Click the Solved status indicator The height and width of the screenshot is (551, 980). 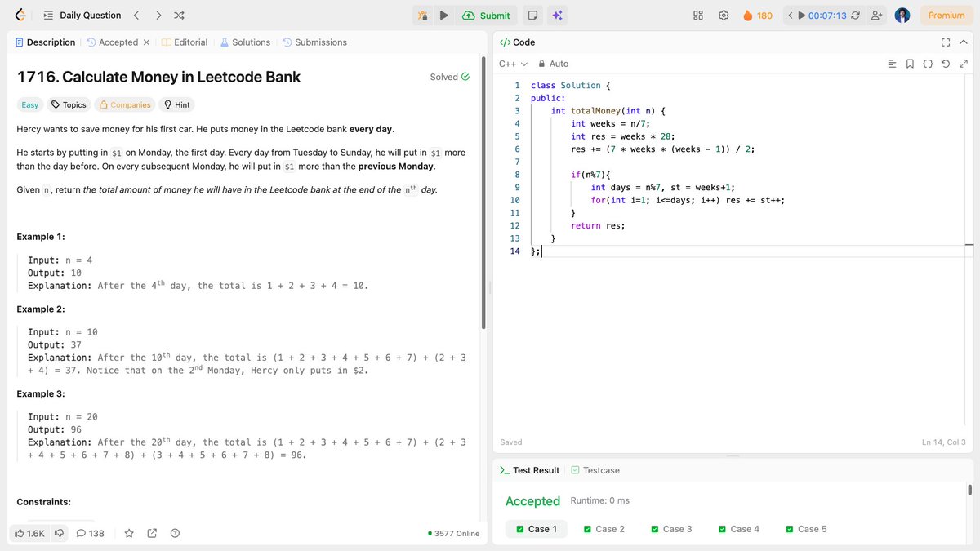point(450,77)
